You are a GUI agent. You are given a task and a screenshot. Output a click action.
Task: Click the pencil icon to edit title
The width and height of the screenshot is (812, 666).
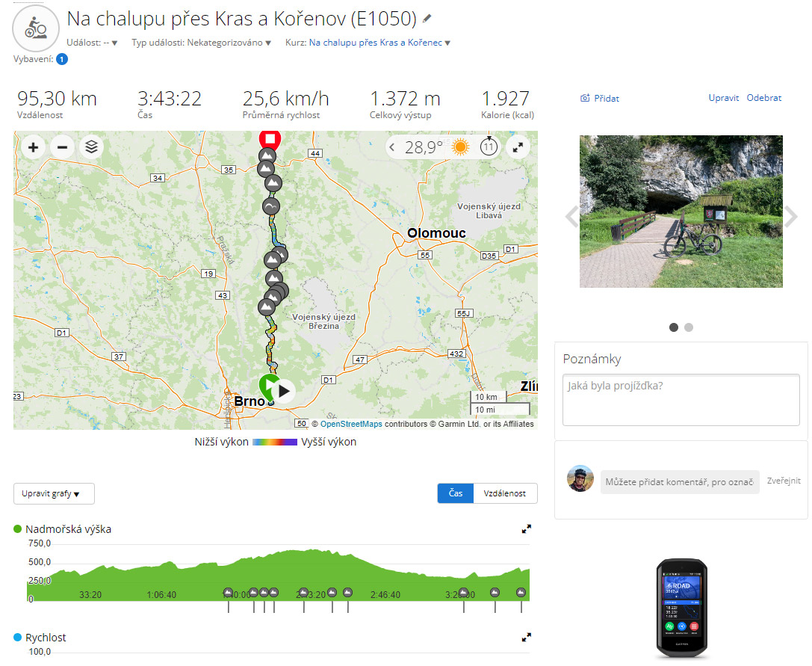click(427, 19)
